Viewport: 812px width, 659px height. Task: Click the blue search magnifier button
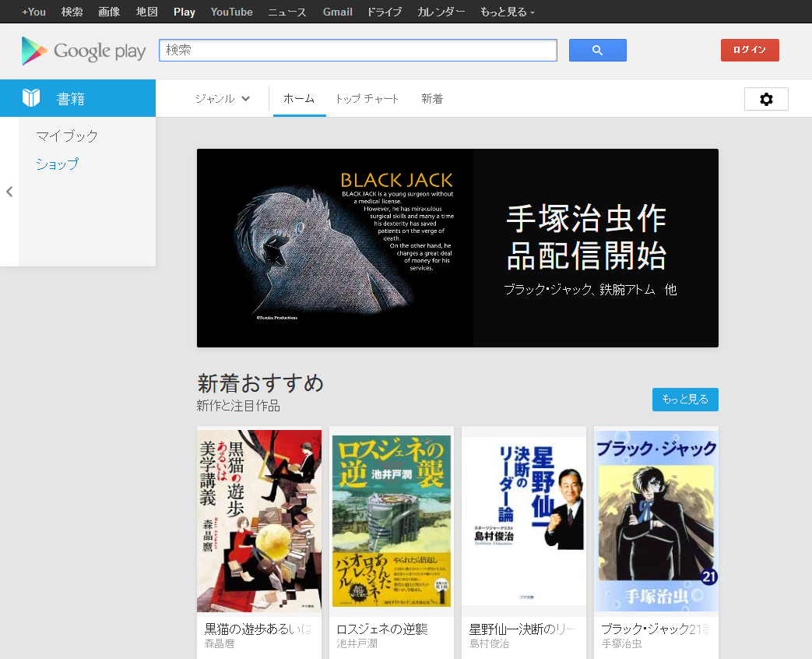pyautogui.click(x=598, y=51)
